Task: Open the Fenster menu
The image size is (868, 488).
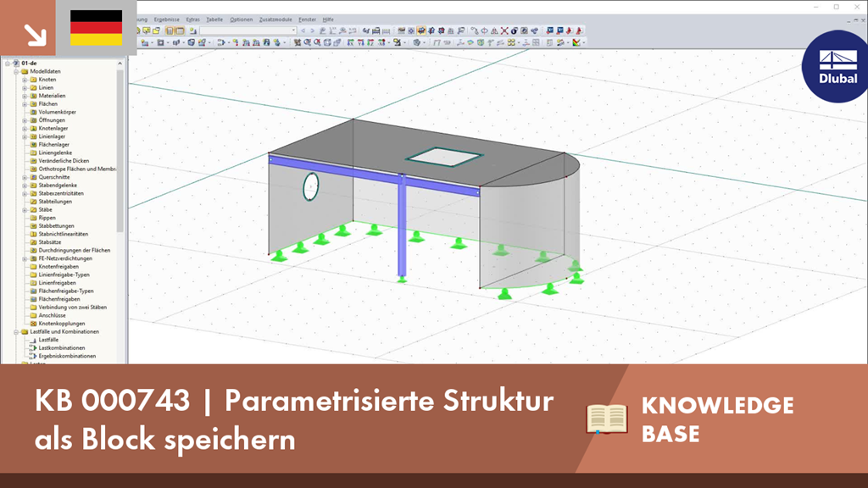Action: pos(307,19)
